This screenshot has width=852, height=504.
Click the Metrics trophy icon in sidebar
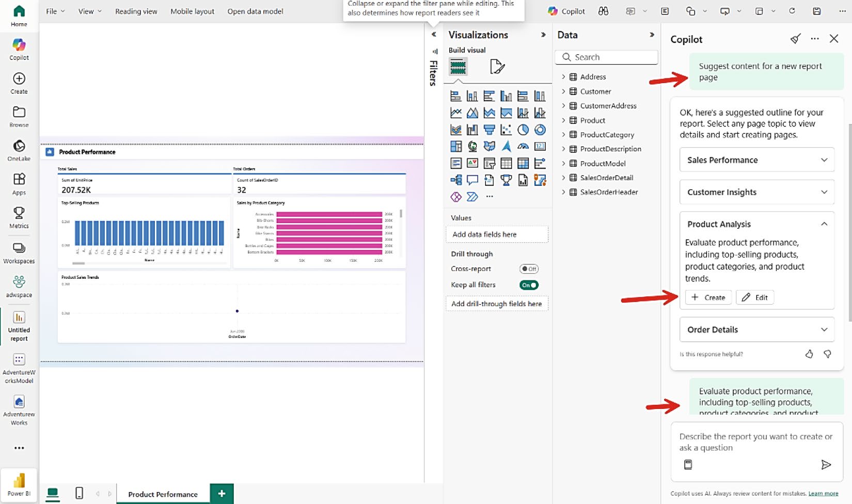coord(19,217)
